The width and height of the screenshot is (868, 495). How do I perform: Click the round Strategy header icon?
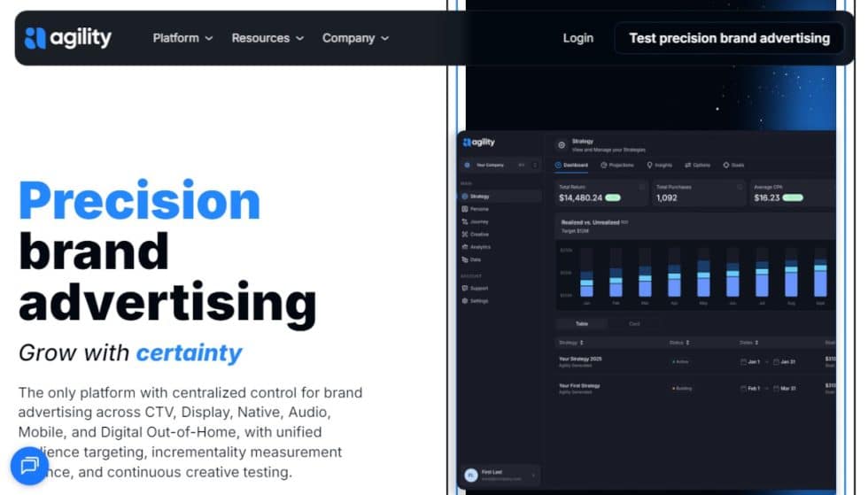pyautogui.click(x=562, y=145)
